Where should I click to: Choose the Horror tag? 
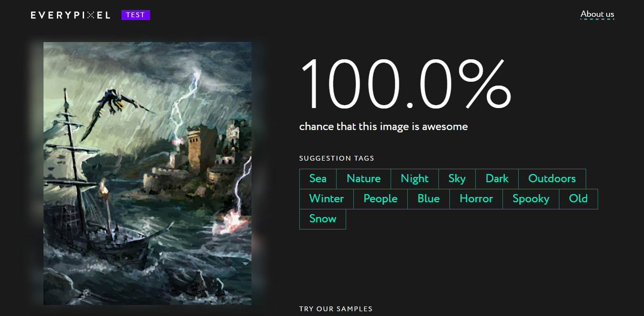pyautogui.click(x=476, y=199)
